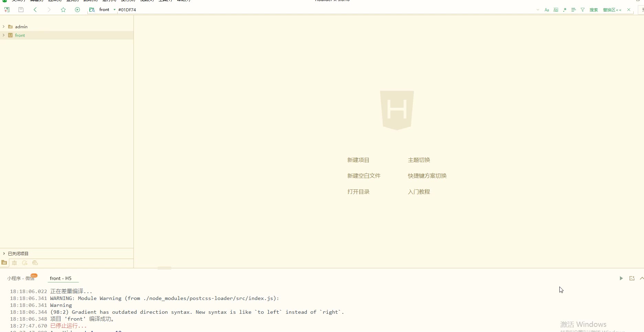
Task: Click the 正在差量编译... log line
Action: tap(71, 291)
